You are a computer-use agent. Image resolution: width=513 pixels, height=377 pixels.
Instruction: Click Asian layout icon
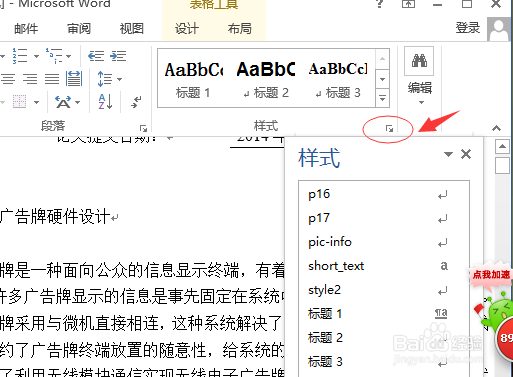click(x=63, y=102)
